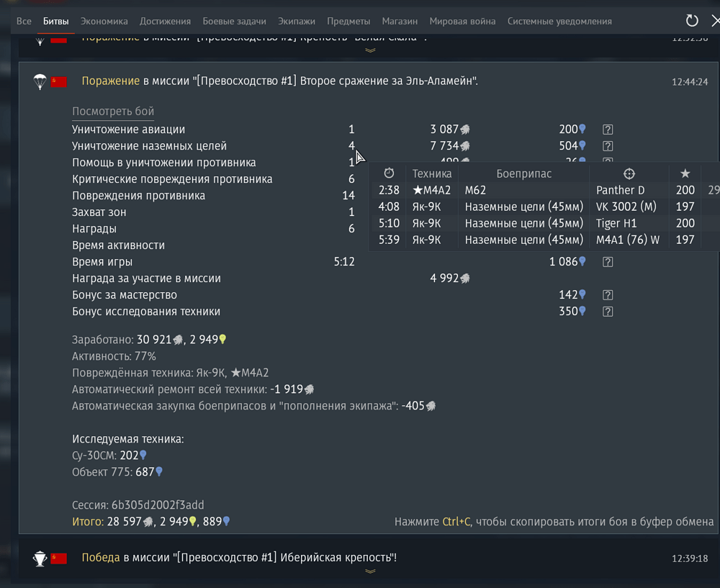Viewport: 720px width, 588px height.
Task: Select the Tiger H1 kill row
Action: [544, 223]
